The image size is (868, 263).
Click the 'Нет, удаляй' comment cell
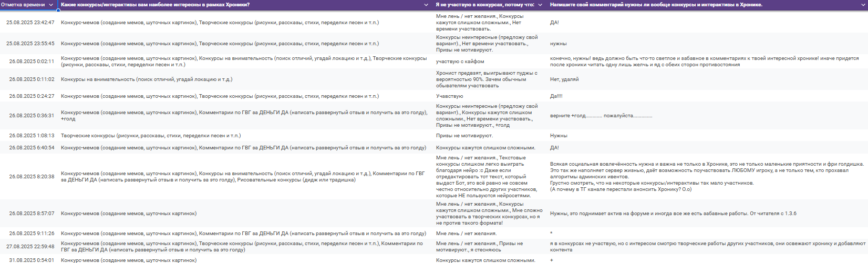click(564, 79)
